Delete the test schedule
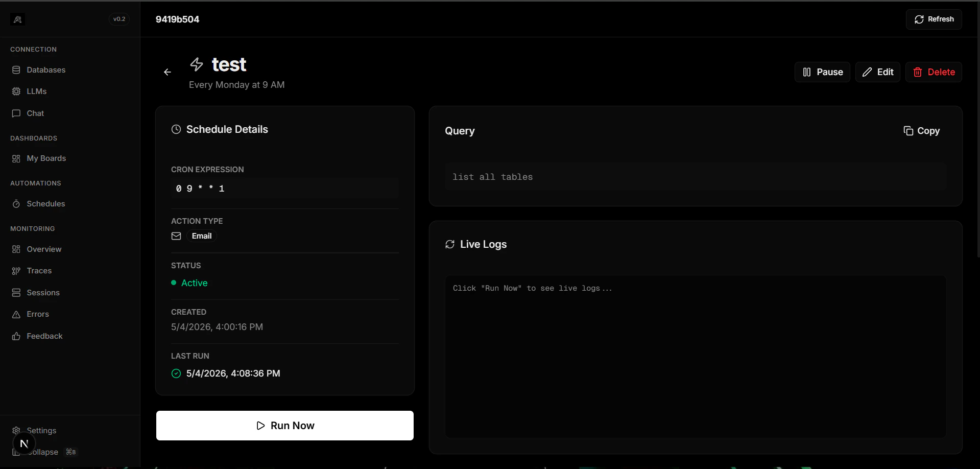The image size is (980, 469). [x=934, y=72]
